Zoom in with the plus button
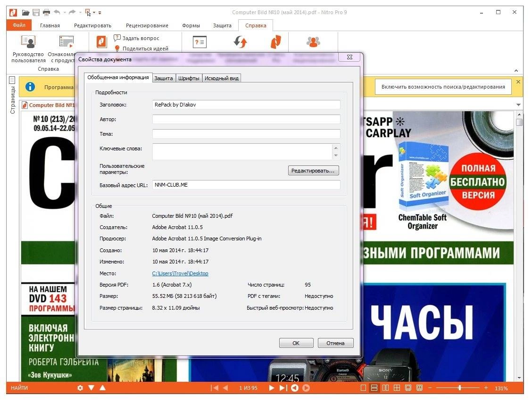The image size is (532, 403). coord(486,388)
